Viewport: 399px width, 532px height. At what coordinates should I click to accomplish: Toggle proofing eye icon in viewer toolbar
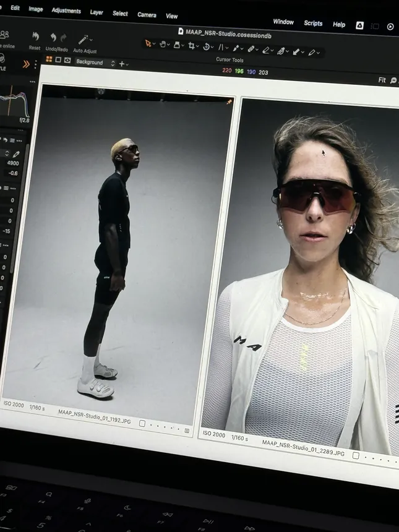[x=67, y=61]
